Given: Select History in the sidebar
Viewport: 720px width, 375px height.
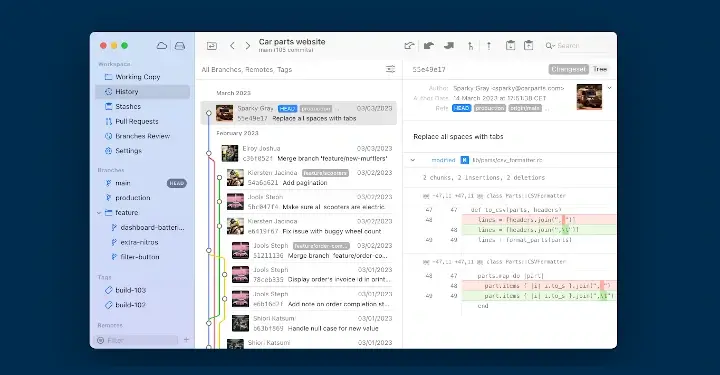Looking at the screenshot, I should click(142, 92).
